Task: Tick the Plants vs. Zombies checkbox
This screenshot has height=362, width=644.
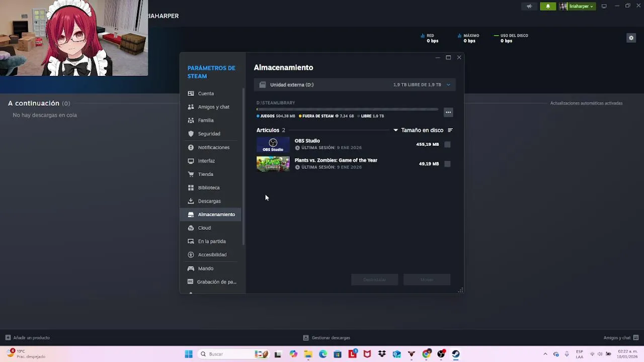Action: coord(447,164)
